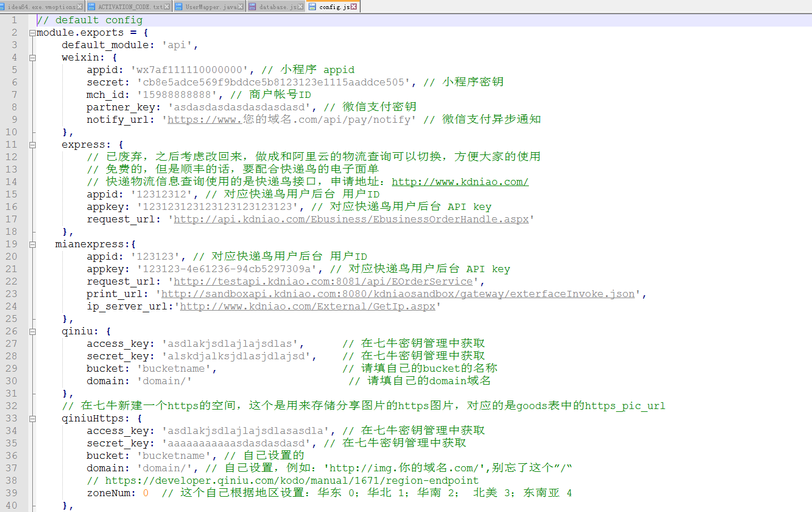Open the EbusinessOrderHandle.aspx request_url link
The width and height of the screenshot is (812, 512).
tap(351, 219)
